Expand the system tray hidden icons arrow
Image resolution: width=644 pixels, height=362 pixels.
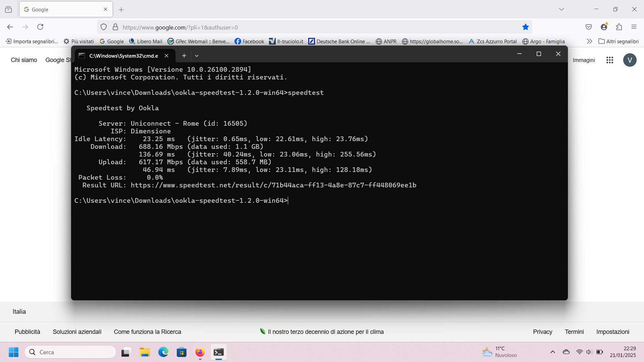[552, 352]
